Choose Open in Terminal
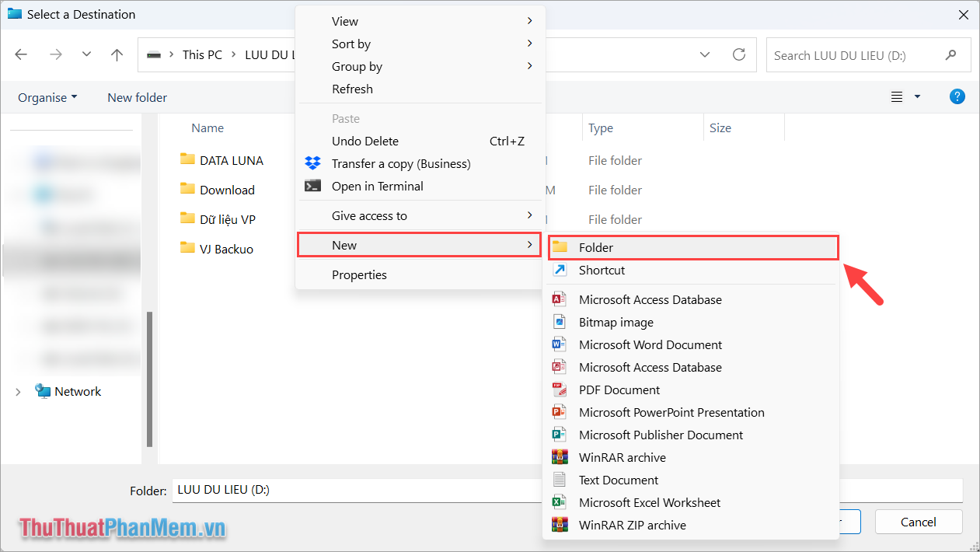 click(420, 186)
